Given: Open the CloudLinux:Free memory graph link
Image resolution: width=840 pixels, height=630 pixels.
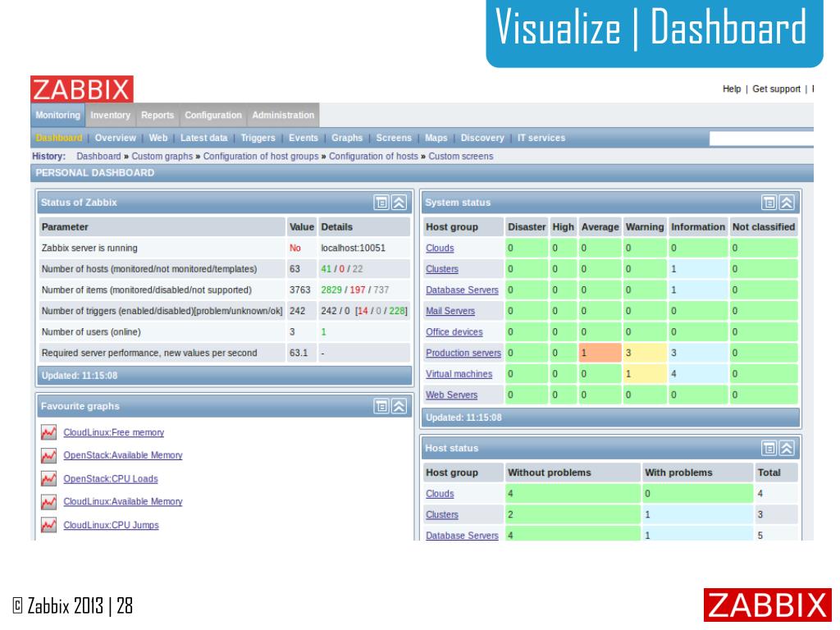Looking at the screenshot, I should click(x=113, y=432).
